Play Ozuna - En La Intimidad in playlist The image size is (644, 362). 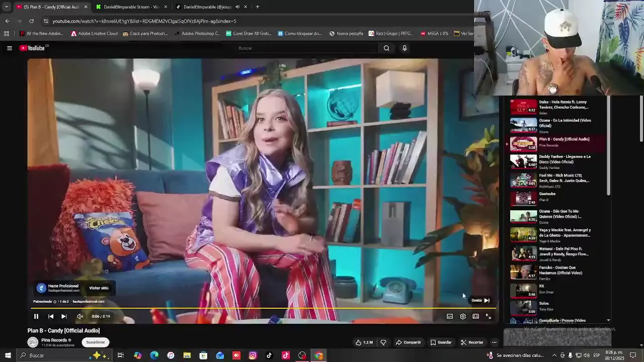point(556,125)
